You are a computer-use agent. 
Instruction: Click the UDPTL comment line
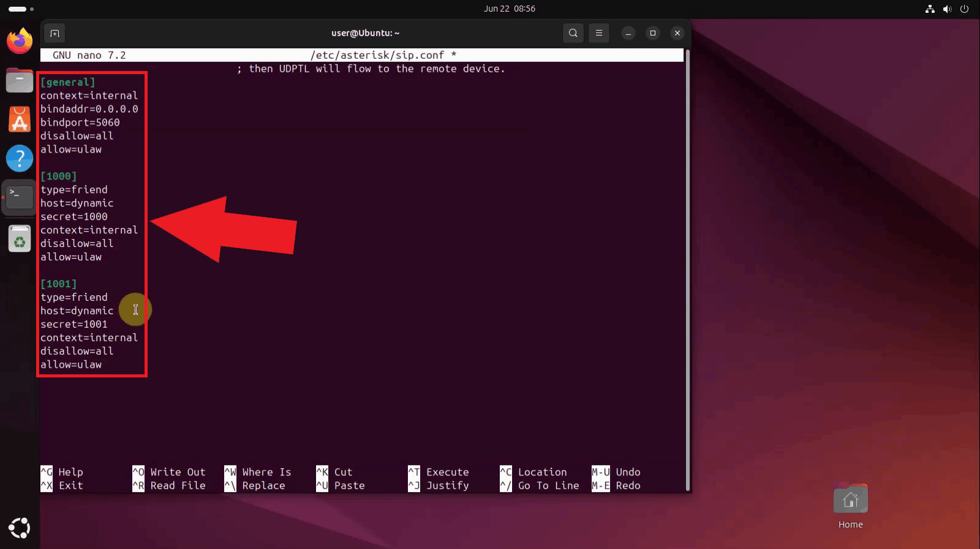(x=371, y=69)
